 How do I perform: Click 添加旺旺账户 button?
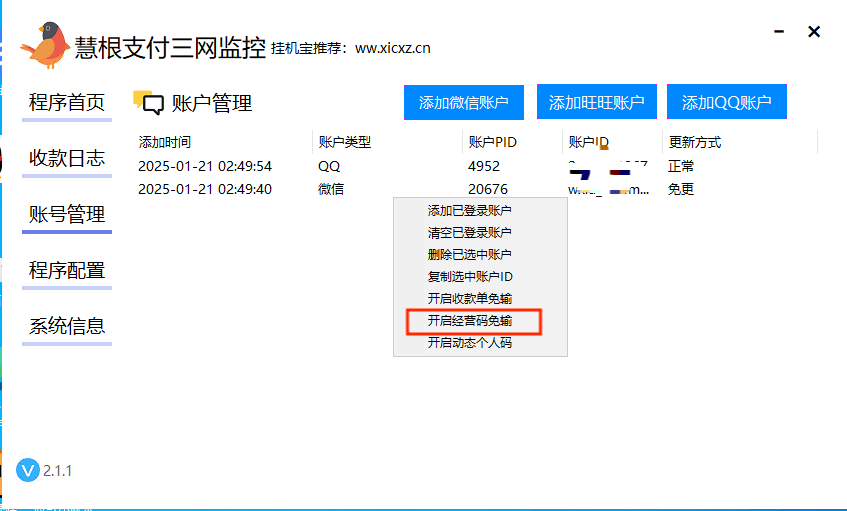click(596, 102)
